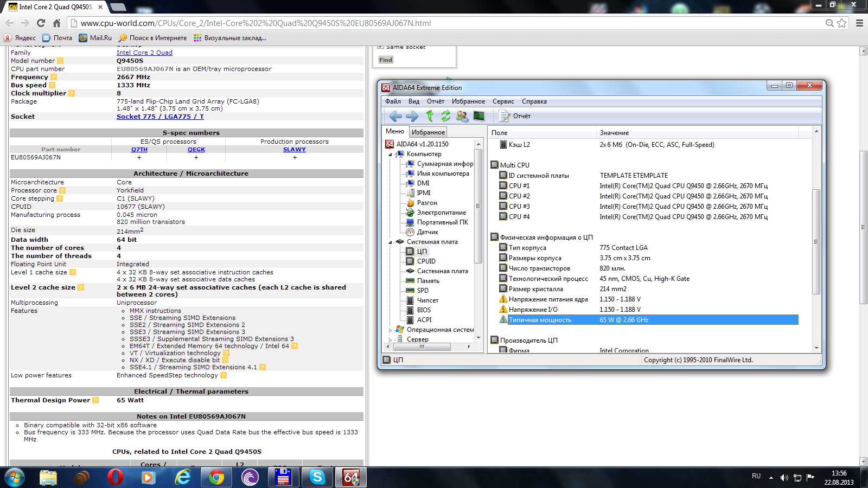This screenshot has height=488, width=868.
Task: Collapse the Компьютер tree node
Action: [x=390, y=155]
